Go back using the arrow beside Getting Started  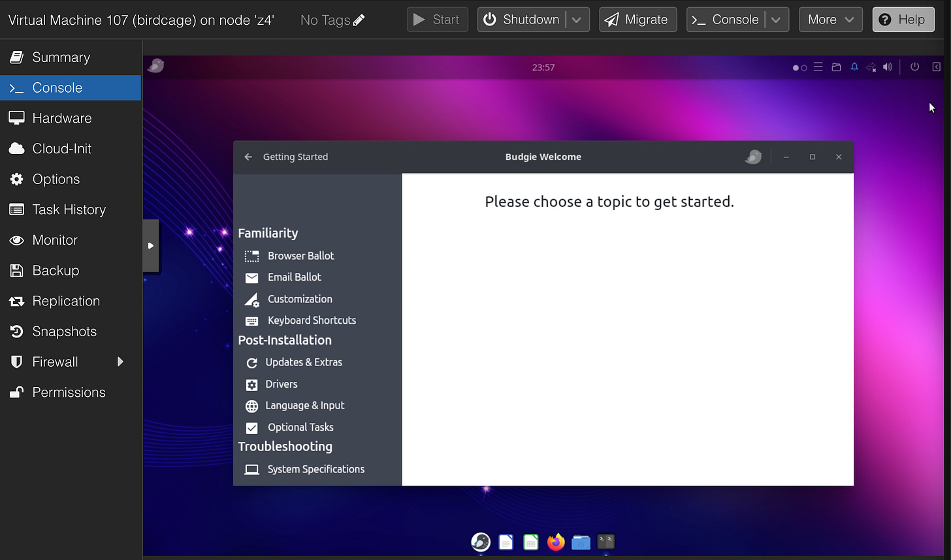click(248, 157)
